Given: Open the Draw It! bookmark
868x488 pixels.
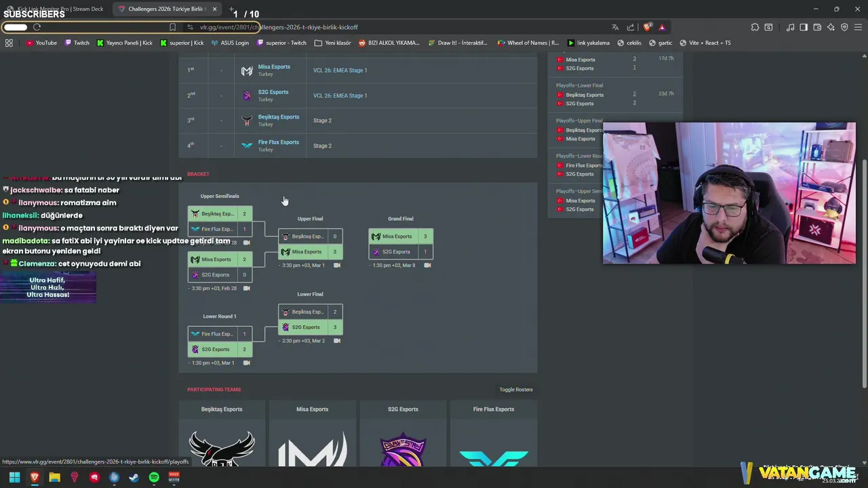Looking at the screenshot, I should [x=458, y=43].
